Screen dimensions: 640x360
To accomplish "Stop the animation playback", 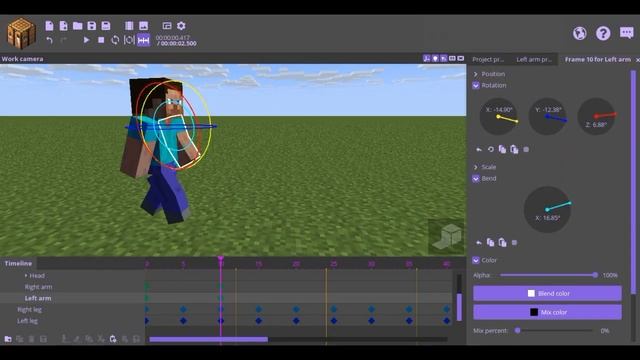I will pyautogui.click(x=101, y=40).
